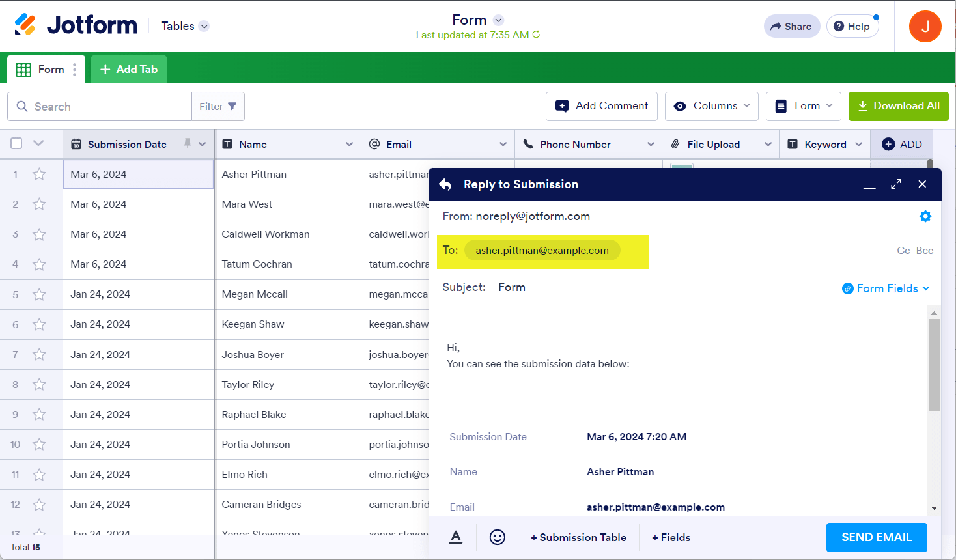Open the Form view dropdown button
Image resolution: width=956 pixels, height=560 pixels.
(804, 106)
